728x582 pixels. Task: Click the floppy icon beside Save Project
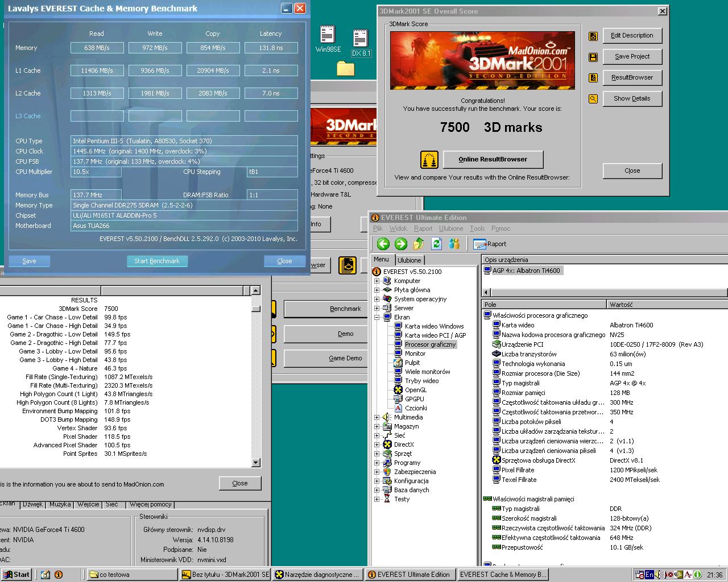pyautogui.click(x=593, y=57)
